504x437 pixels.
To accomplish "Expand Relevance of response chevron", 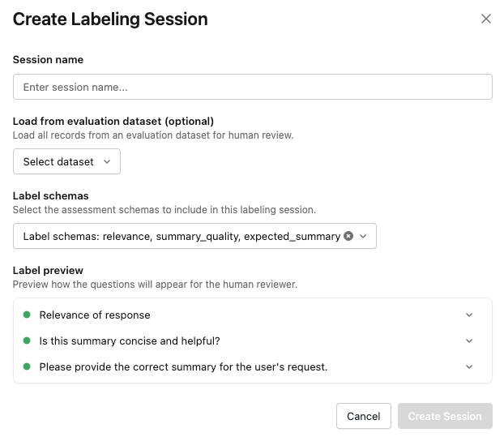I will point(469,315).
